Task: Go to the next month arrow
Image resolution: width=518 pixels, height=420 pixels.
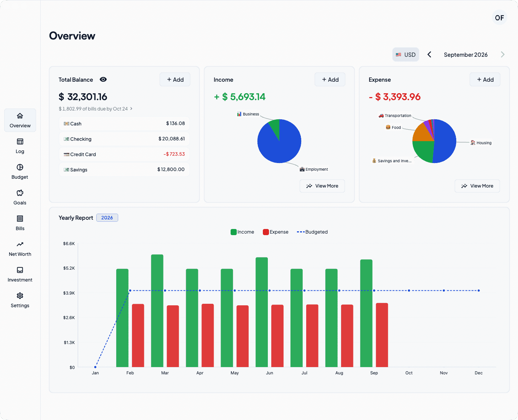Action: tap(503, 54)
